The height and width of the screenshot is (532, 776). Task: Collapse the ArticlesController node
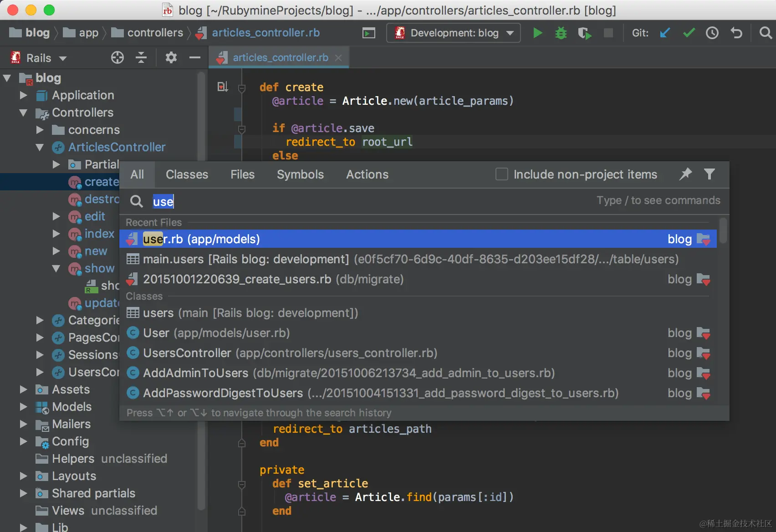click(40, 147)
